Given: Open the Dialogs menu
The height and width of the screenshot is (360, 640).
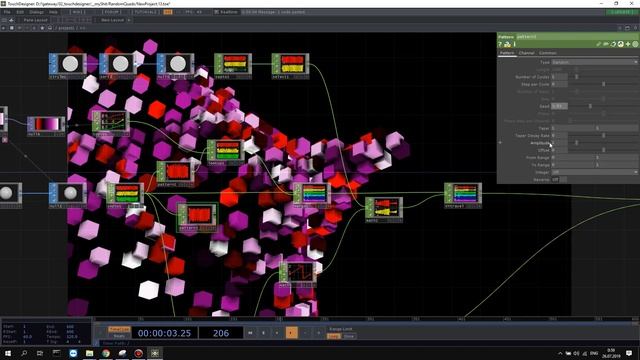Looking at the screenshot, I should (x=36, y=12).
